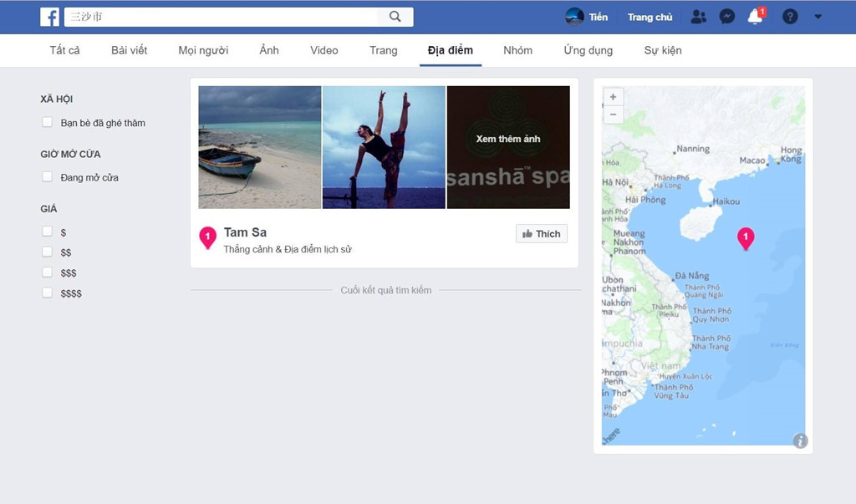This screenshot has height=504, width=856.
Task: Check the $$ price filter
Action: tap(47, 252)
